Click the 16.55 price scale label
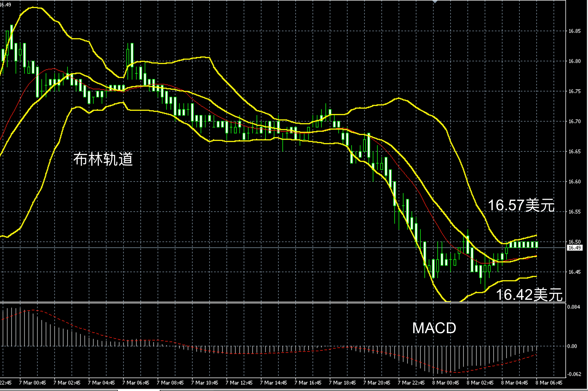This screenshot has height=391, width=588. 574,212
